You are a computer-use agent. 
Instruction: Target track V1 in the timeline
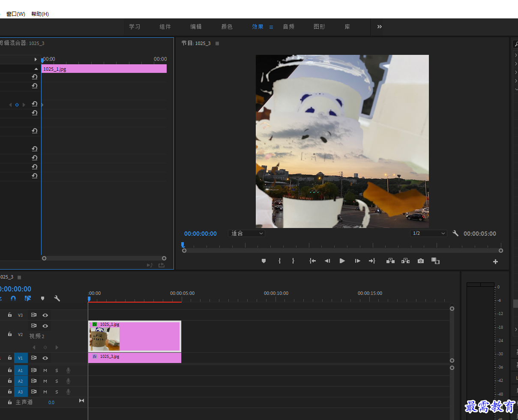tap(21, 358)
